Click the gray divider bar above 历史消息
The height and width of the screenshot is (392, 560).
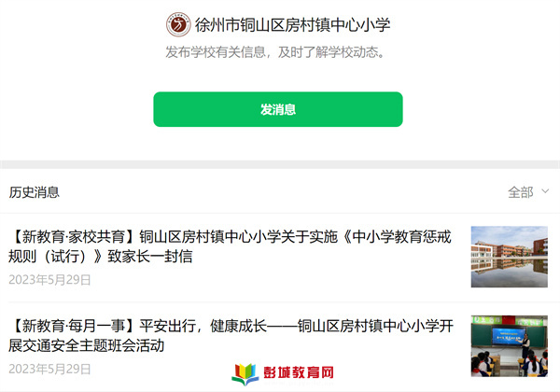[x=280, y=164]
